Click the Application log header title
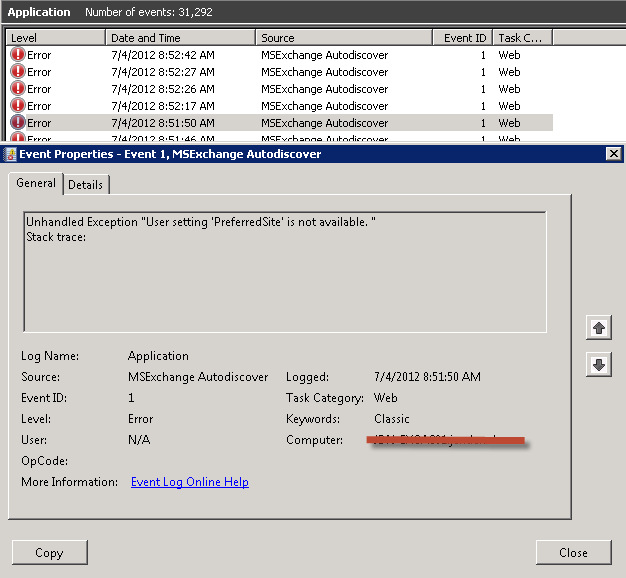 (39, 12)
